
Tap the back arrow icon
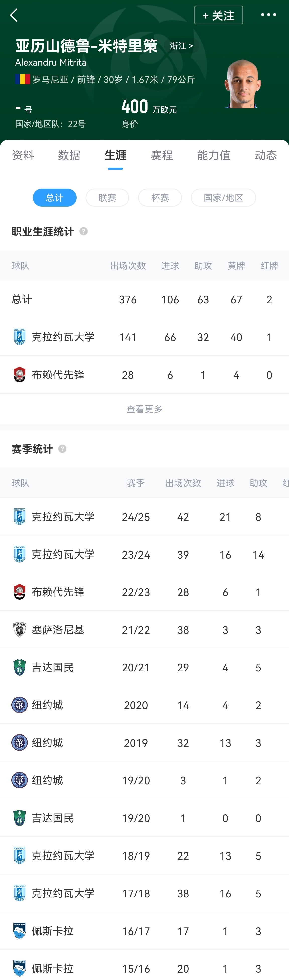coord(14,15)
